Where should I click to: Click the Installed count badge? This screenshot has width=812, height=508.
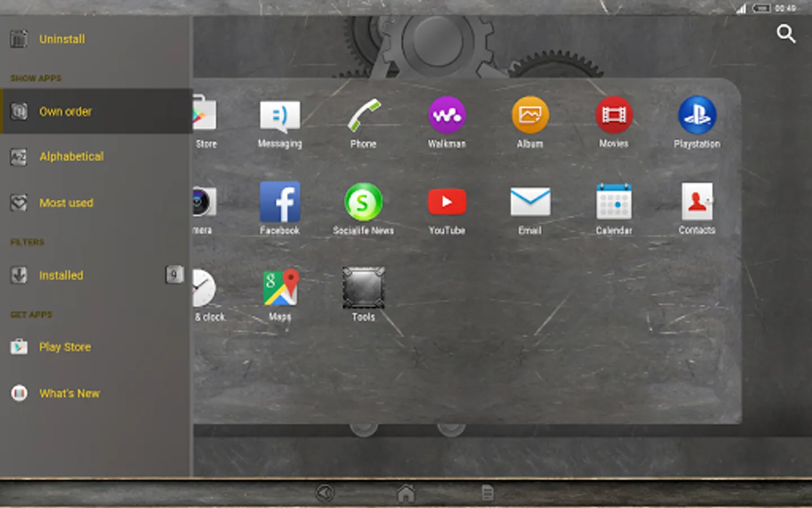pos(174,274)
